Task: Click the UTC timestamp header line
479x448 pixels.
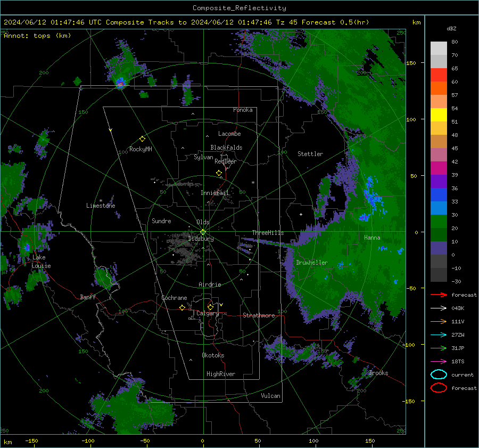Action: click(x=186, y=22)
